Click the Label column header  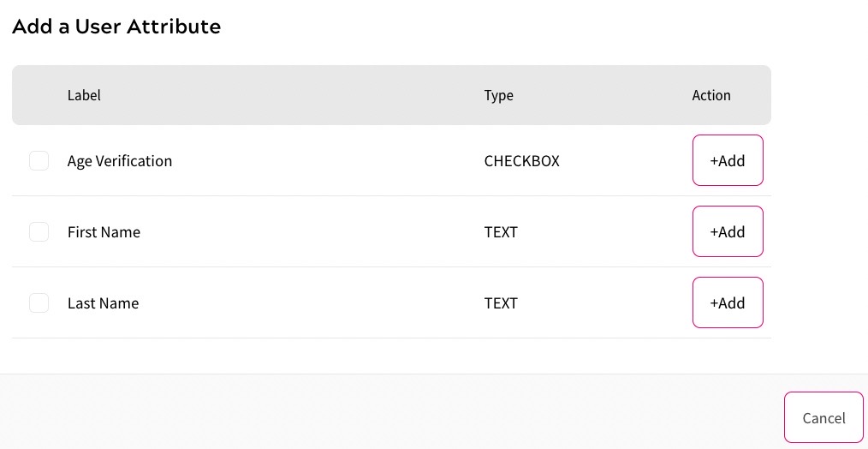click(x=84, y=95)
